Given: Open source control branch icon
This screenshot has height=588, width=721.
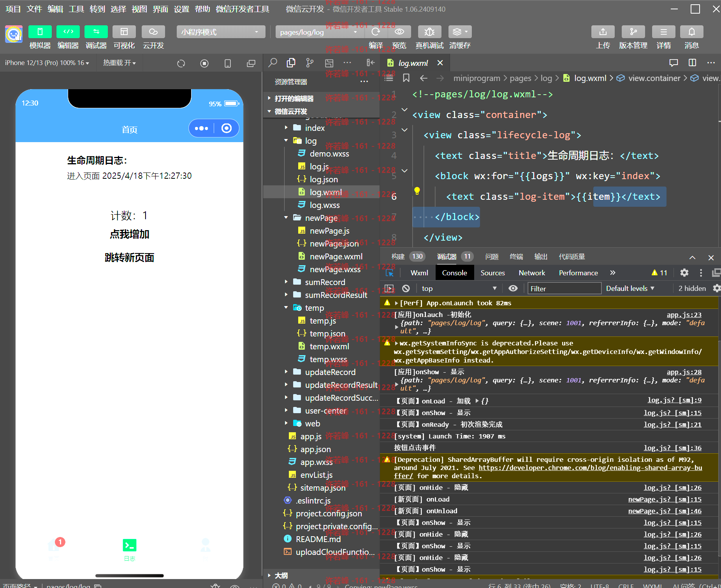Looking at the screenshot, I should [310, 62].
